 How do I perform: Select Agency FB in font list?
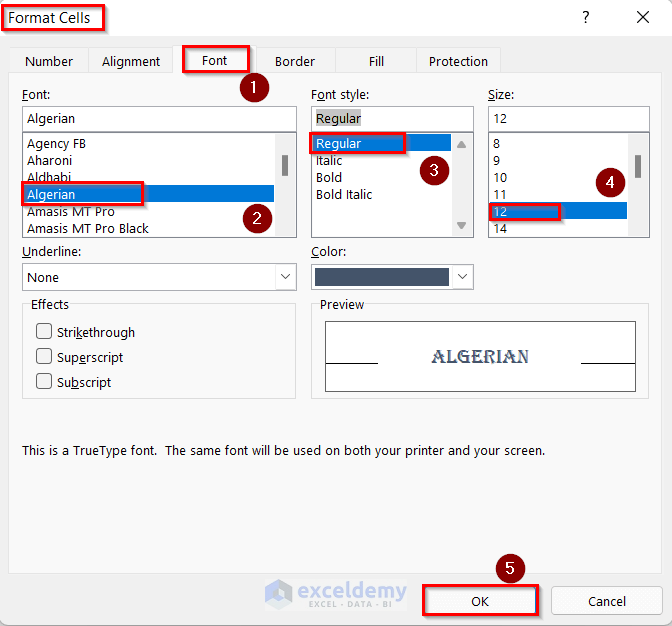(148, 144)
